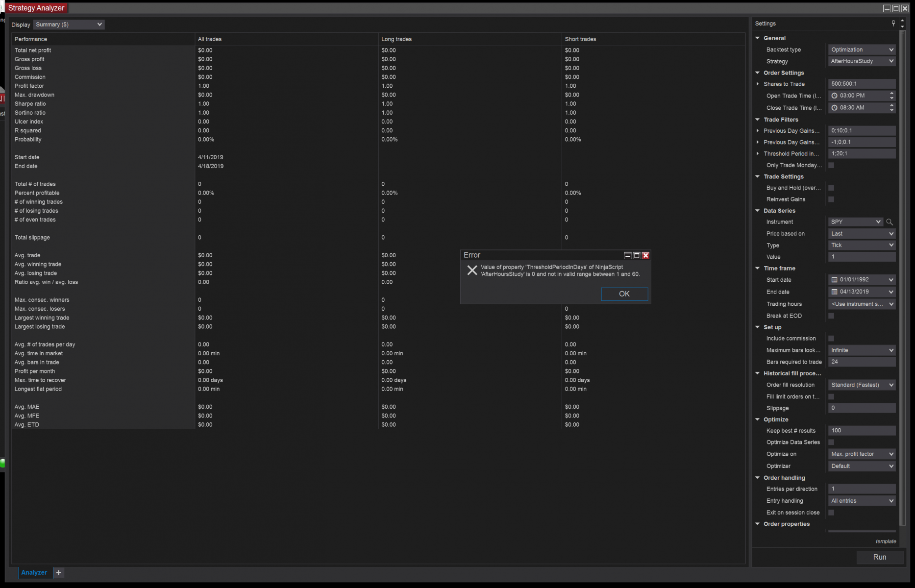Collapse Trade Filters section
The height and width of the screenshot is (588, 915).
point(758,120)
